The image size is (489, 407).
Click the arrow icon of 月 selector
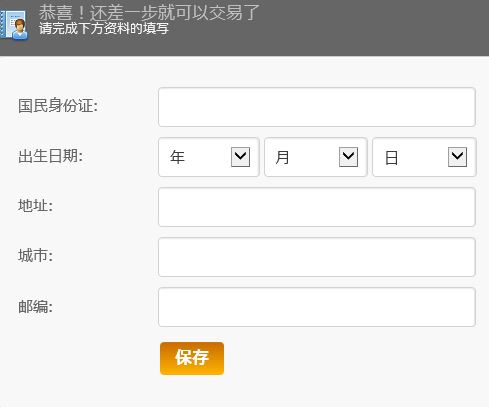(348, 157)
